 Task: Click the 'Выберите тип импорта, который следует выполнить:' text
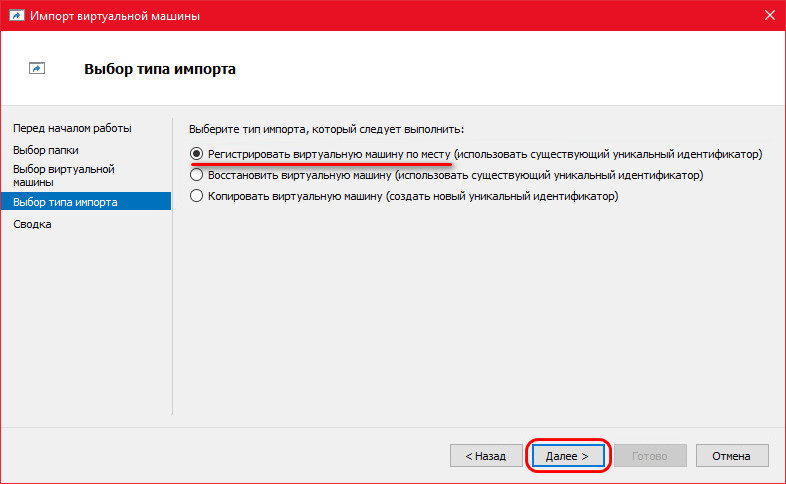[x=326, y=129]
